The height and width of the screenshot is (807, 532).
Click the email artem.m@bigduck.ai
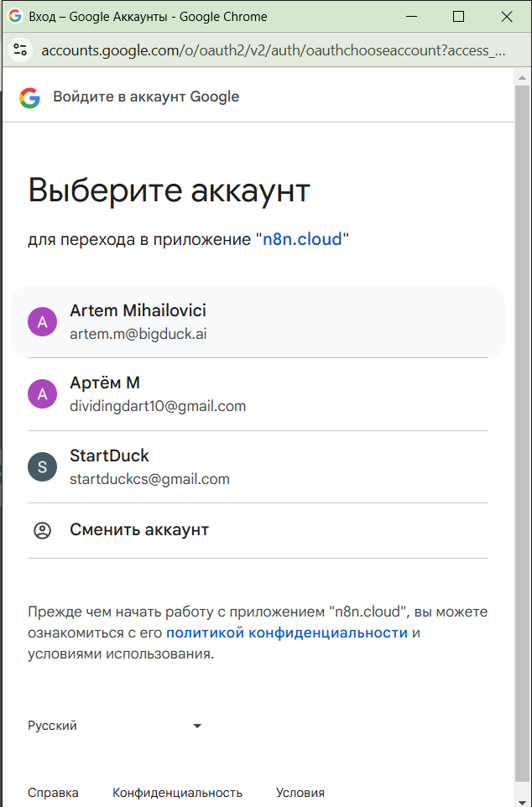138,334
